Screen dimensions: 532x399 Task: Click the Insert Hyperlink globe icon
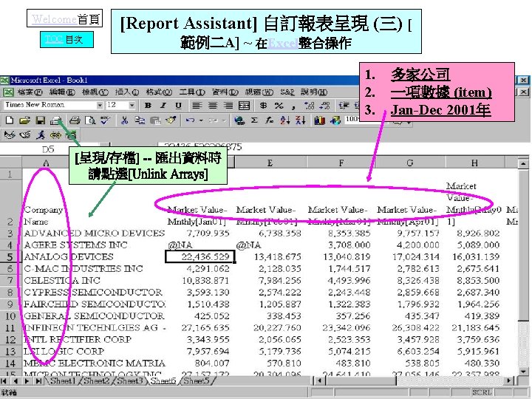pos(239,120)
